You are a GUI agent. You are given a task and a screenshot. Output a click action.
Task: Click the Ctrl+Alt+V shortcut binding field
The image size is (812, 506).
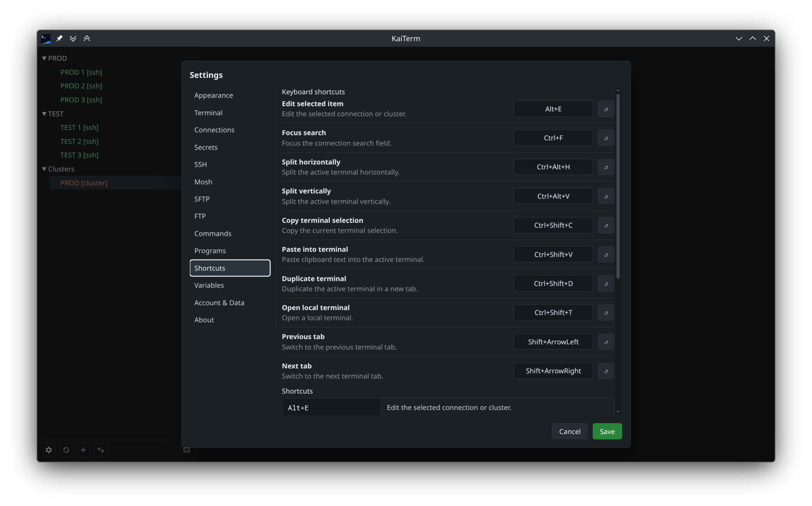pos(553,196)
